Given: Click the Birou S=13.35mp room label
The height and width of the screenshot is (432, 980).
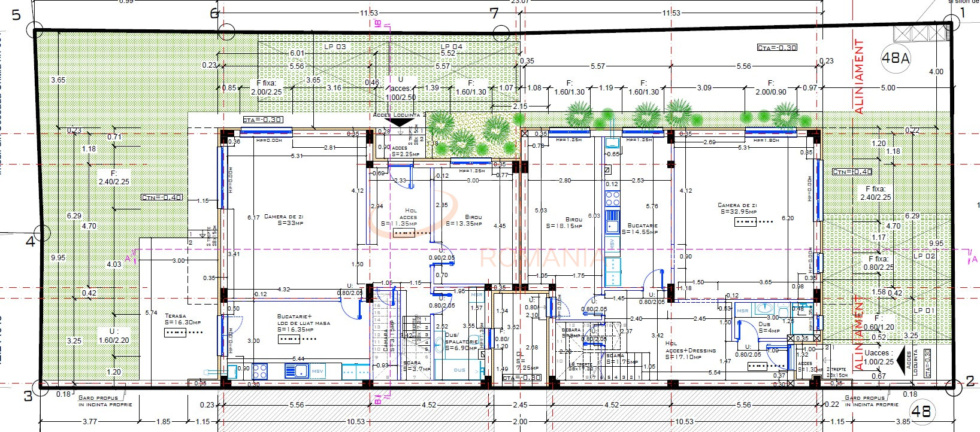Looking at the screenshot, I should (x=464, y=221).
